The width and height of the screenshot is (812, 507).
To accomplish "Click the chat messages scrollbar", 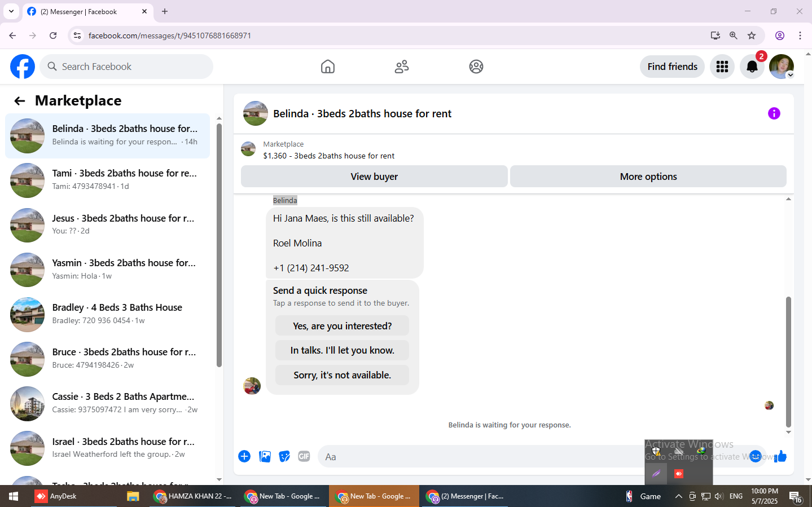I will coord(788,361).
